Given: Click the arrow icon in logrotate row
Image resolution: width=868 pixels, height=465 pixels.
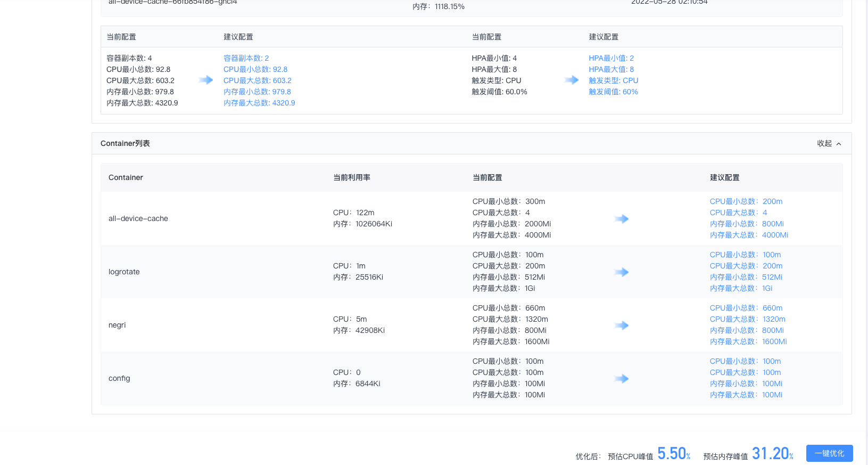Looking at the screenshot, I should pos(621,272).
